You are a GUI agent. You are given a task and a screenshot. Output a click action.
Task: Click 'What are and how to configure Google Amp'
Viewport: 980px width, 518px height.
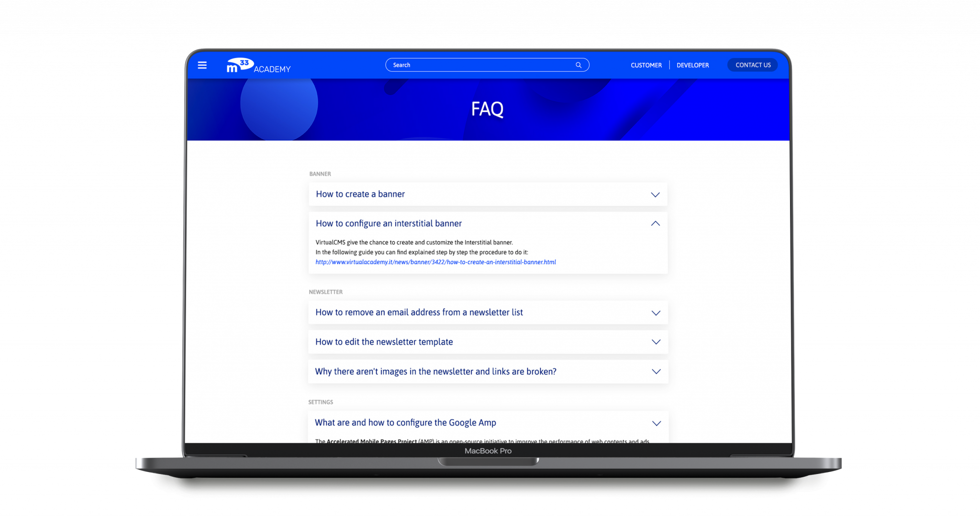405,423
